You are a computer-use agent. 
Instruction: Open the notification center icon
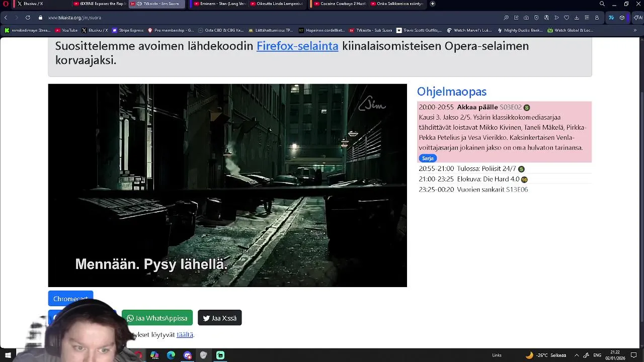click(x=634, y=355)
